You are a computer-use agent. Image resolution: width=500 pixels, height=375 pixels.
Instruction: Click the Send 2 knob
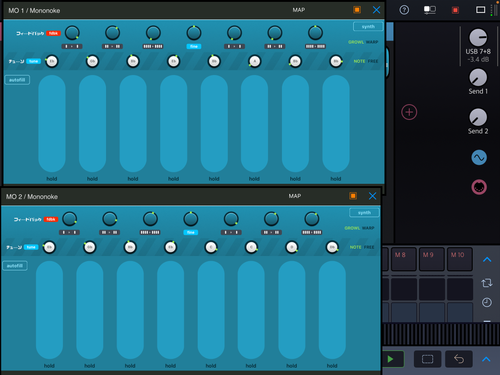(478, 117)
